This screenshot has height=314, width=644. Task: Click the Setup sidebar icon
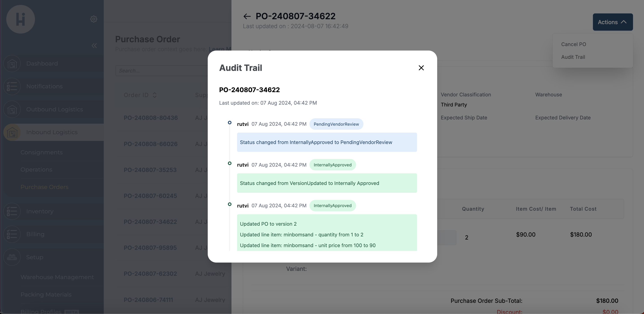coord(12,257)
